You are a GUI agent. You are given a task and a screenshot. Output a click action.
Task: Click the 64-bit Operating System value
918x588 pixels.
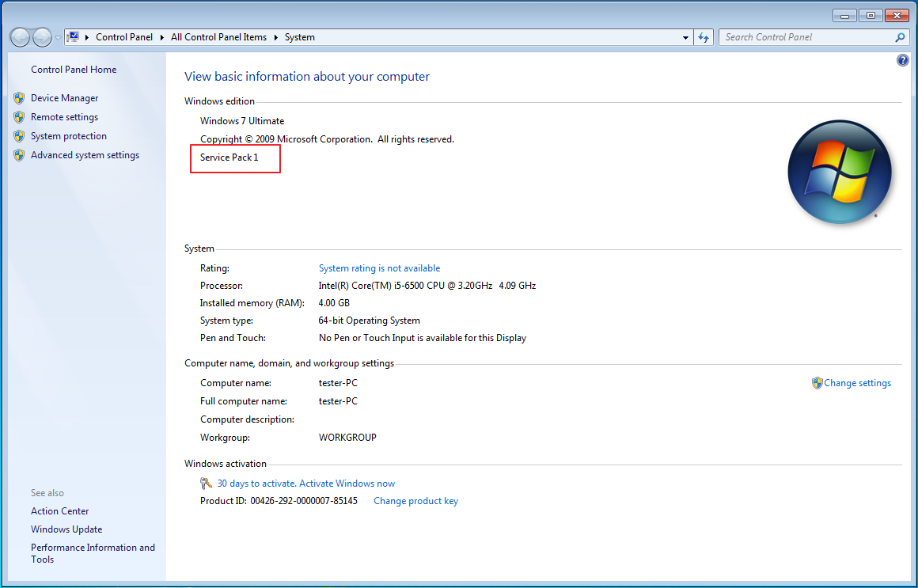pyautogui.click(x=369, y=321)
